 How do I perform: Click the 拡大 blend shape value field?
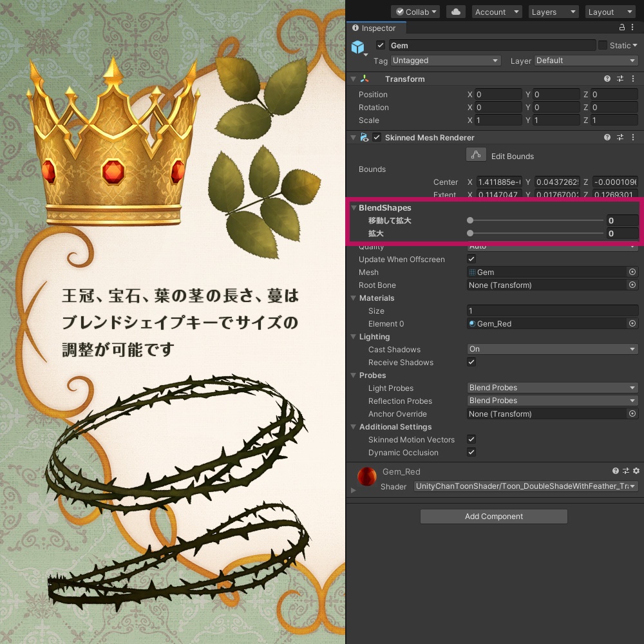[622, 233]
